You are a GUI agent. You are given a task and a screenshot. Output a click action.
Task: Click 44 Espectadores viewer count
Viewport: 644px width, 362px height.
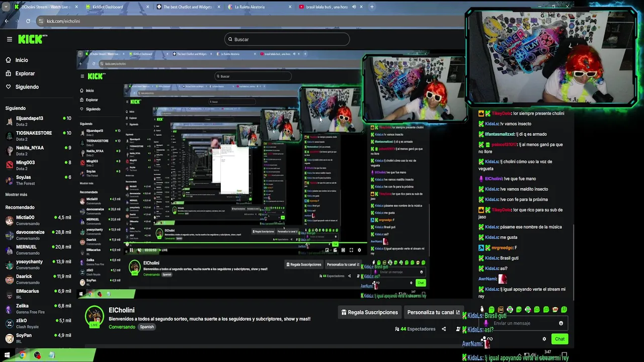(x=415, y=329)
